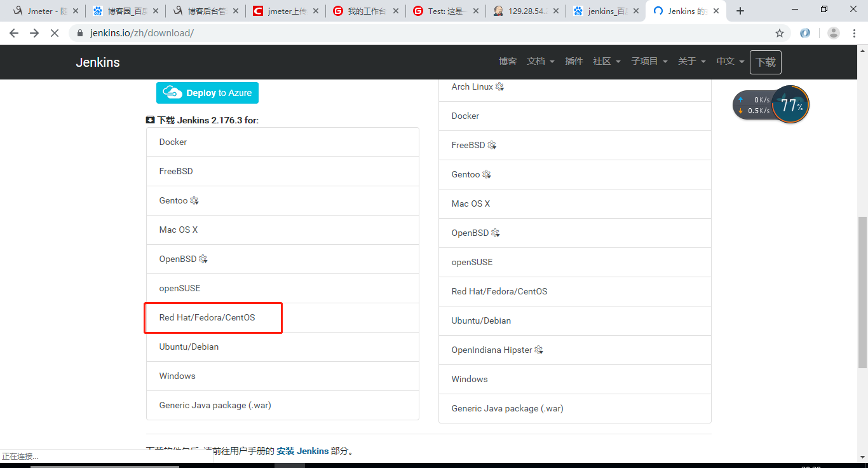Viewport: 868px width, 468px height.
Task: Click the gear icon beside Gentoo in left column
Action: (196, 200)
